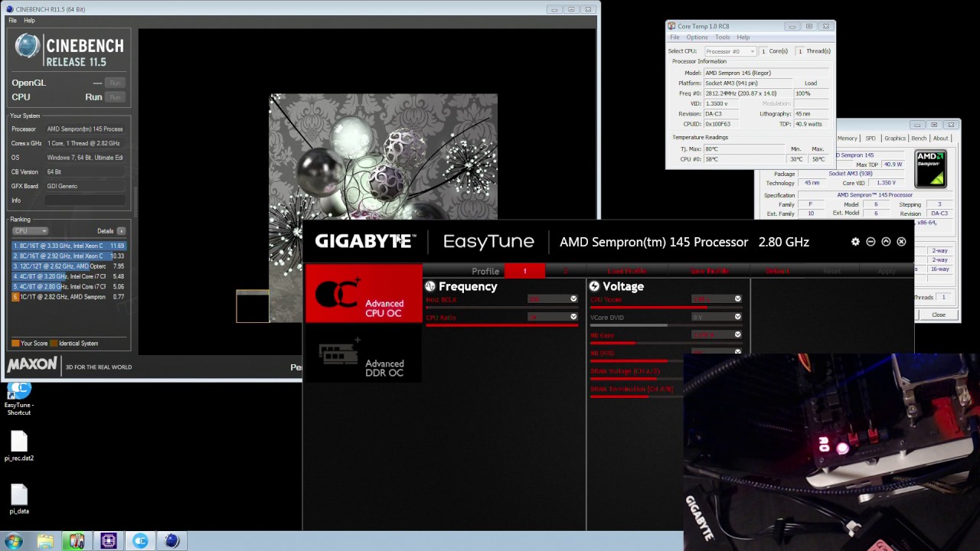The width and height of the screenshot is (980, 551).
Task: Select the Advanced CPU OC panel
Action: [x=364, y=294]
